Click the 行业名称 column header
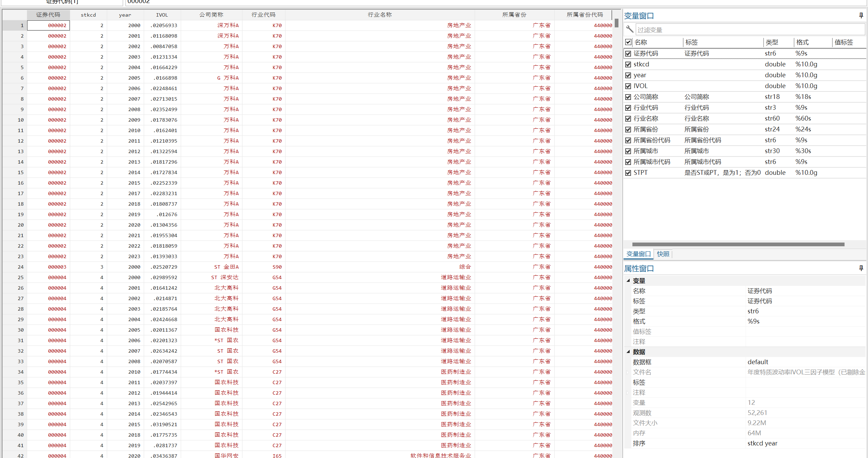The height and width of the screenshot is (458, 868). pyautogui.click(x=380, y=15)
